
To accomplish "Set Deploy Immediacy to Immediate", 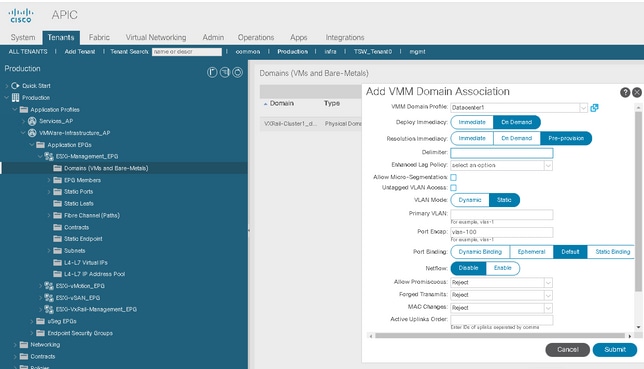I will 472,122.
